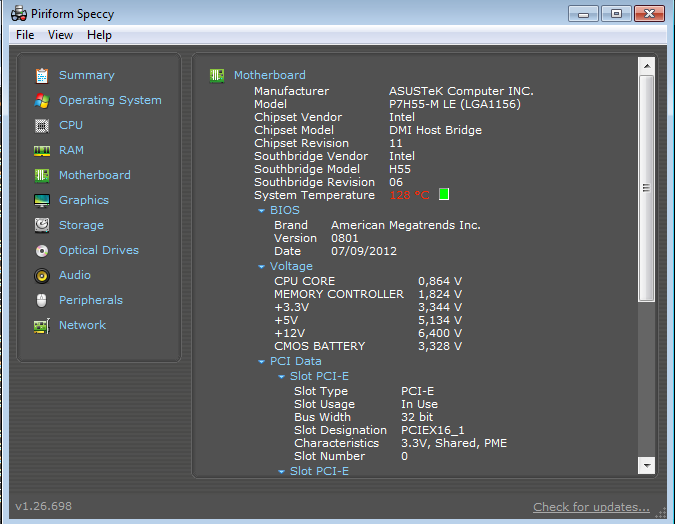Select the CPU section
The height and width of the screenshot is (524, 675).
point(71,125)
